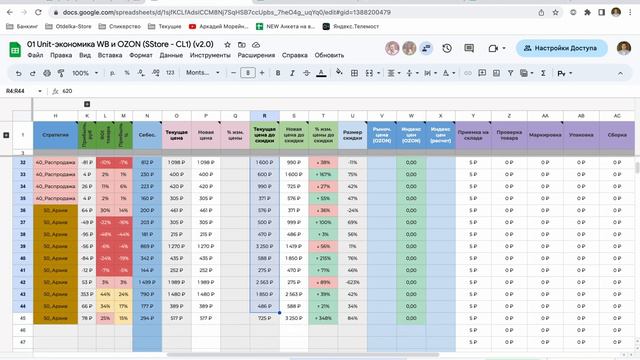Image resolution: width=640 pixels, height=360 pixels.
Task: Add a comment from the toolbar
Action: click(482, 73)
